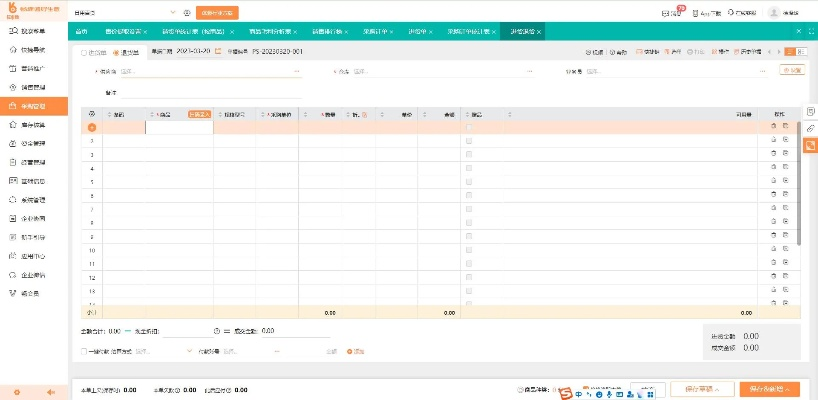The image size is (818, 400).
Task: Tick the gift checkbox in row 3
Action: coord(469,154)
